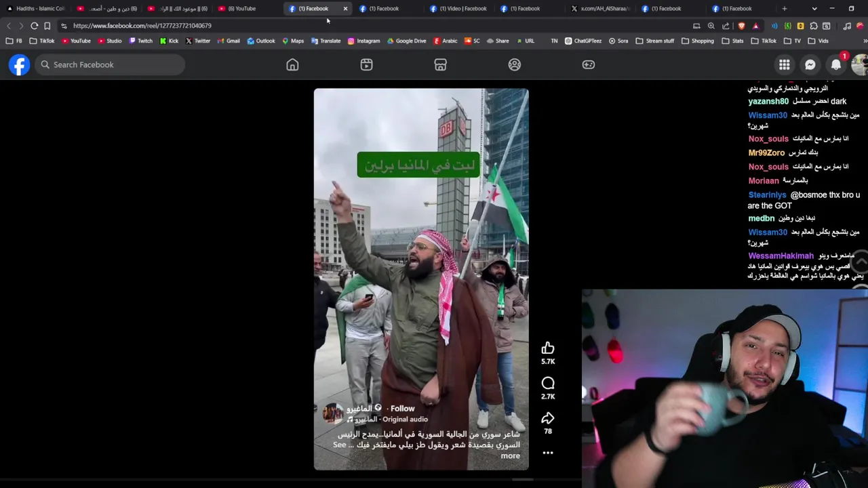This screenshot has height=488, width=868.
Task: Open the Messenger icon
Action: (810, 64)
